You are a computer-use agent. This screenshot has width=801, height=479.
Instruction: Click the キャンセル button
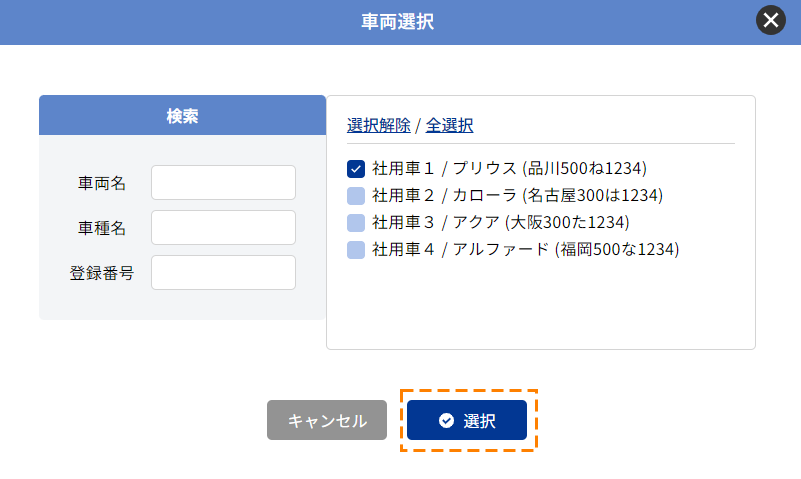pos(327,420)
